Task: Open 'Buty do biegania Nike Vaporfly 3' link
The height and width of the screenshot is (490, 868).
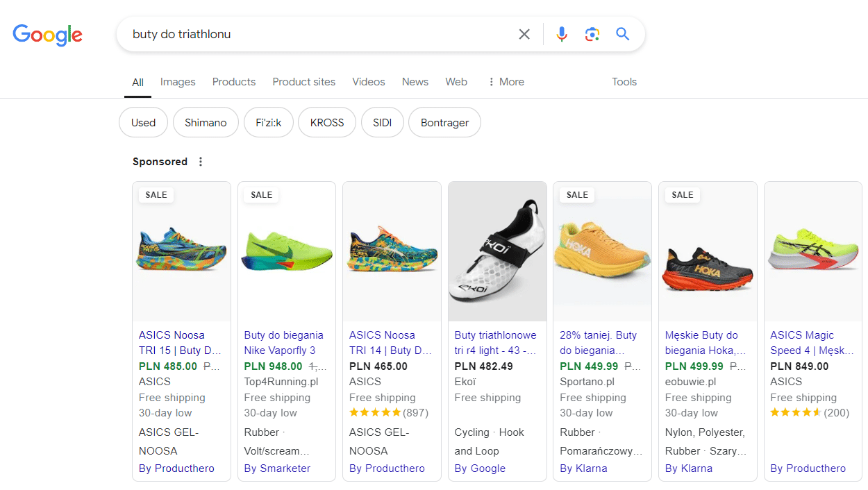Action: pos(283,343)
